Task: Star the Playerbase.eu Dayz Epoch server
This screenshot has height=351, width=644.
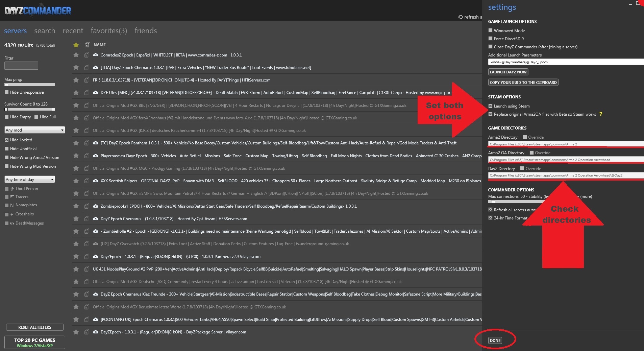Action: 76,156
